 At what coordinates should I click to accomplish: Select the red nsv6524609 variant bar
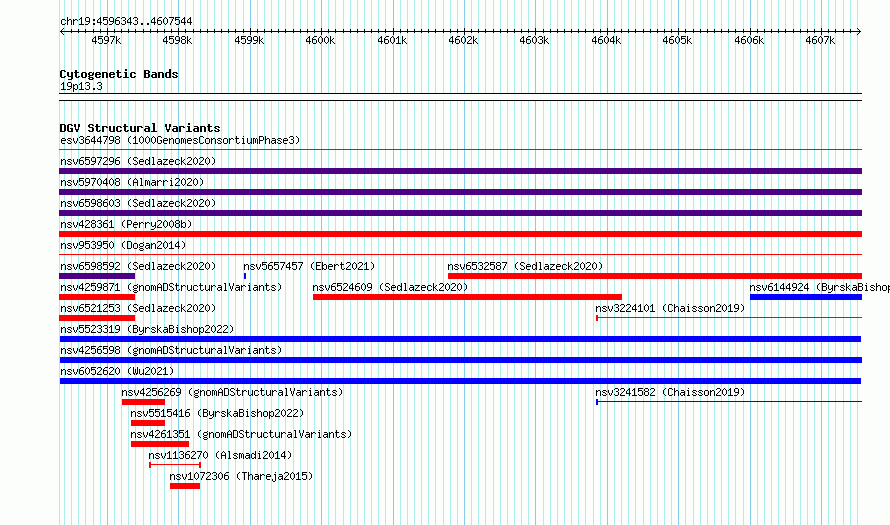coord(467,297)
